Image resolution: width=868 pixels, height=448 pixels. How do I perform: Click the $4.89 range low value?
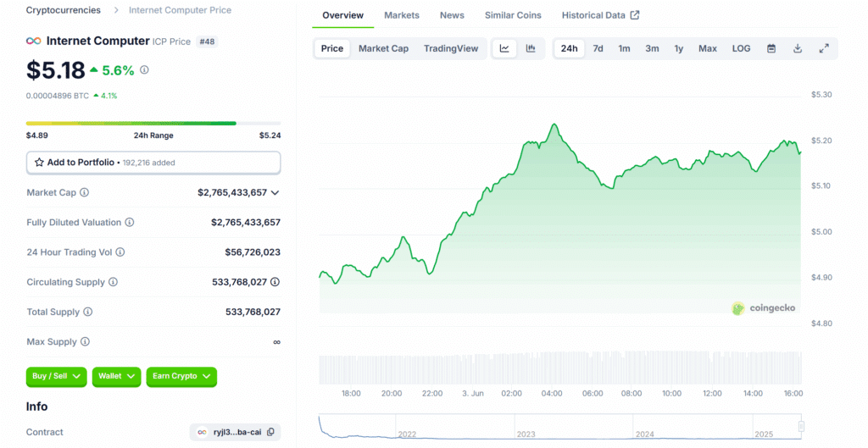(37, 136)
